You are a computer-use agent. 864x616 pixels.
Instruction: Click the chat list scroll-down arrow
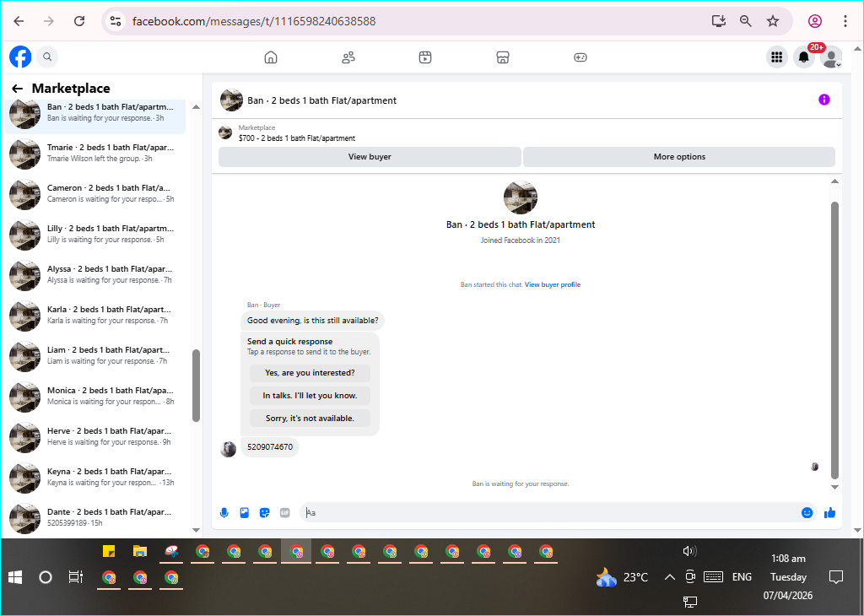coord(196,530)
